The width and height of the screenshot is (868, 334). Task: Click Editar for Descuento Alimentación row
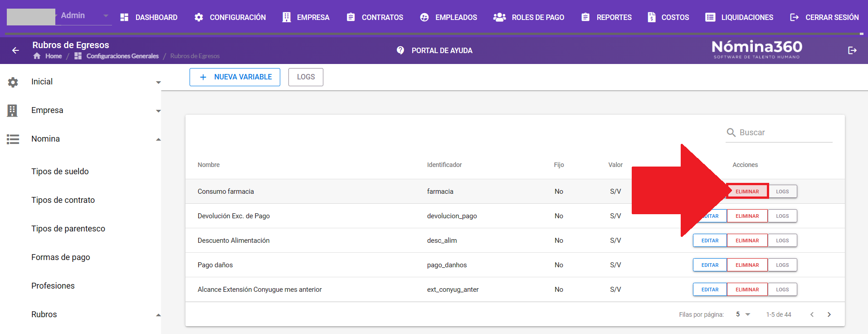click(710, 241)
